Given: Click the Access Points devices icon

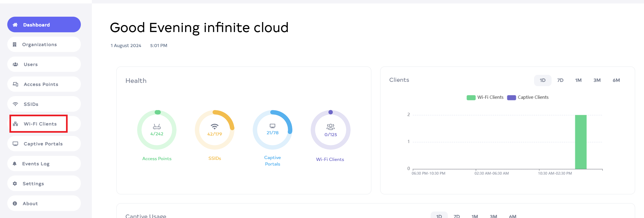Looking at the screenshot, I should 15,84.
